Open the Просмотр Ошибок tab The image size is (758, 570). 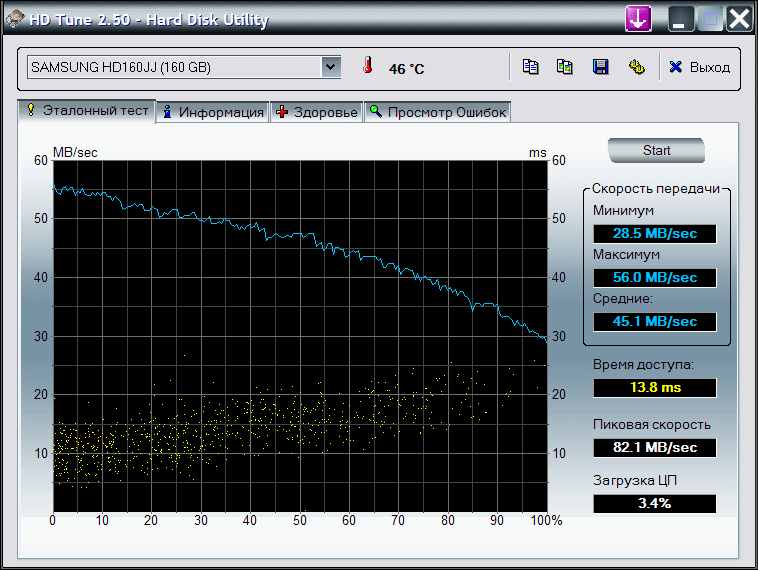437,112
